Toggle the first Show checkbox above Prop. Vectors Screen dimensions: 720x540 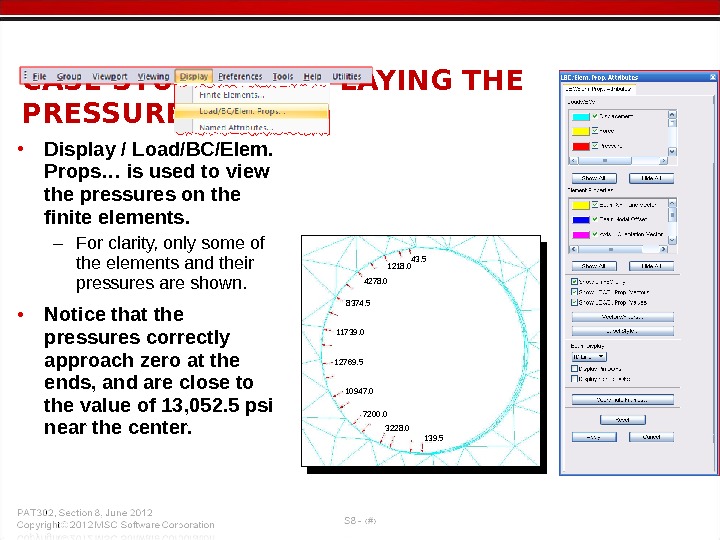tap(574, 281)
